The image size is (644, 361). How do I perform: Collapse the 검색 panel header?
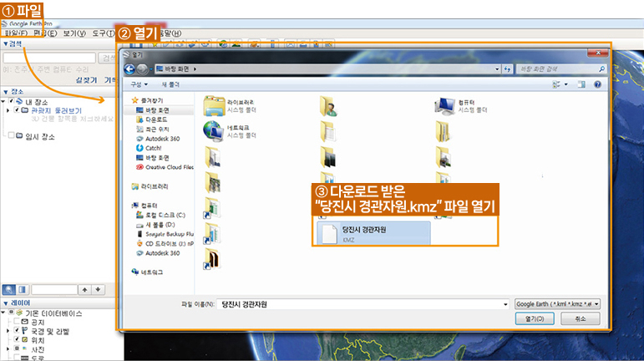13,43
